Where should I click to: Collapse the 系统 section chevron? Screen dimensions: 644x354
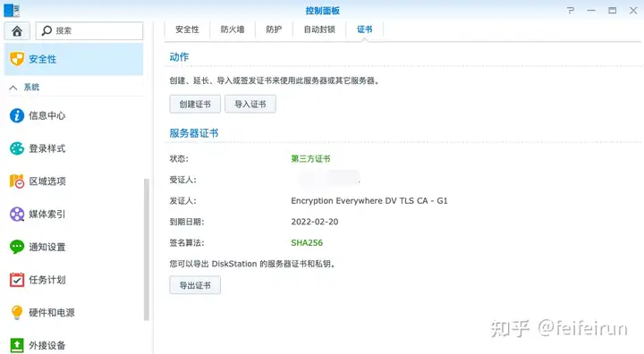13,88
